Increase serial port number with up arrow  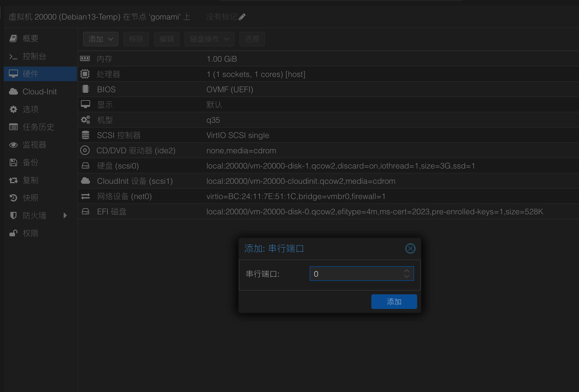click(406, 271)
